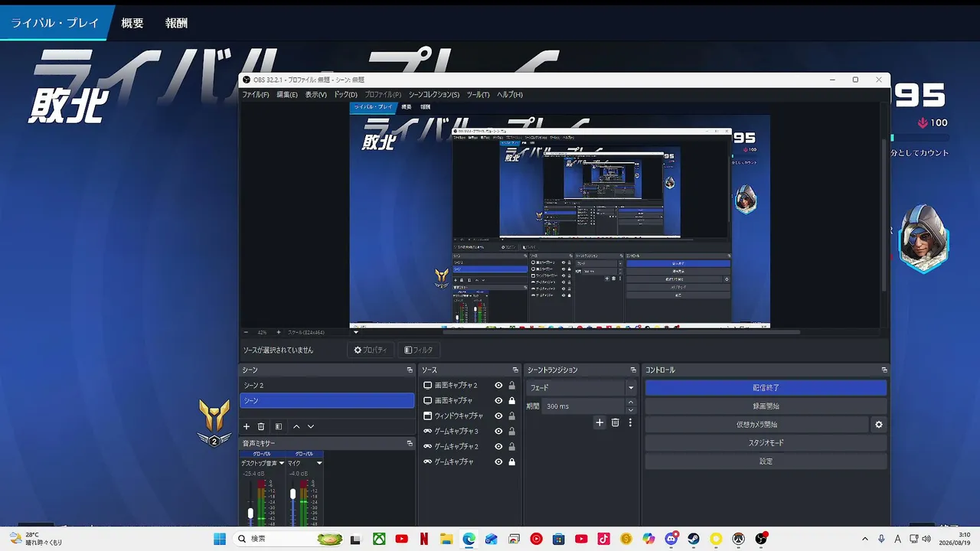Open the 編集(E) menu
Screen dimensions: 980x551
click(287, 95)
